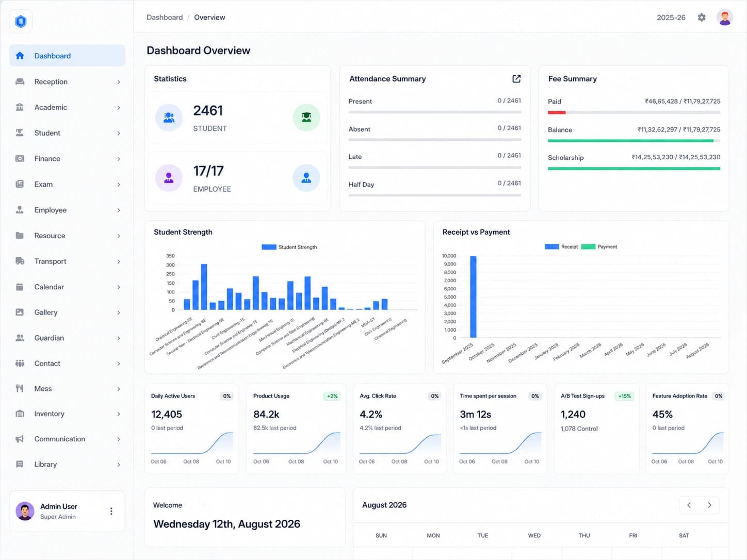Click the Contact group icon

tap(20, 364)
